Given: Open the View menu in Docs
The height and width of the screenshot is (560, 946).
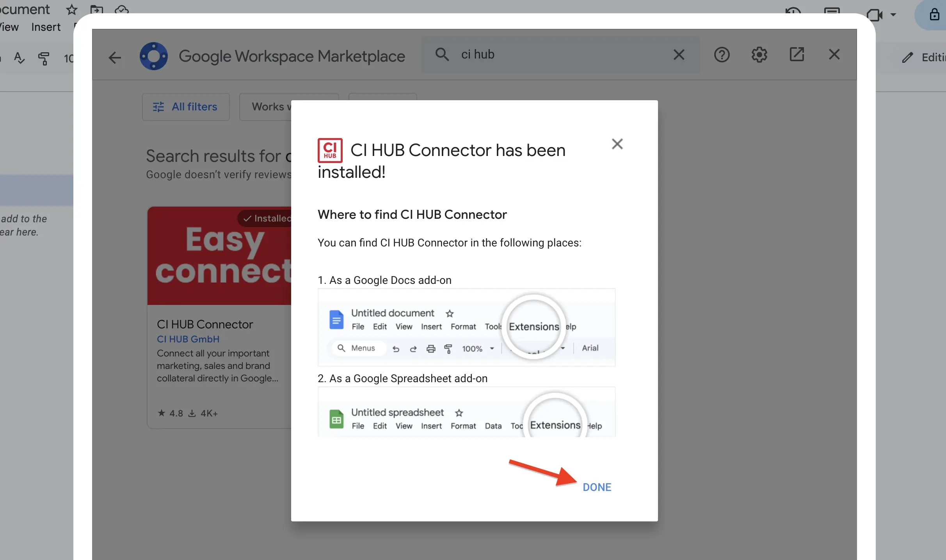Looking at the screenshot, I should click(9, 27).
